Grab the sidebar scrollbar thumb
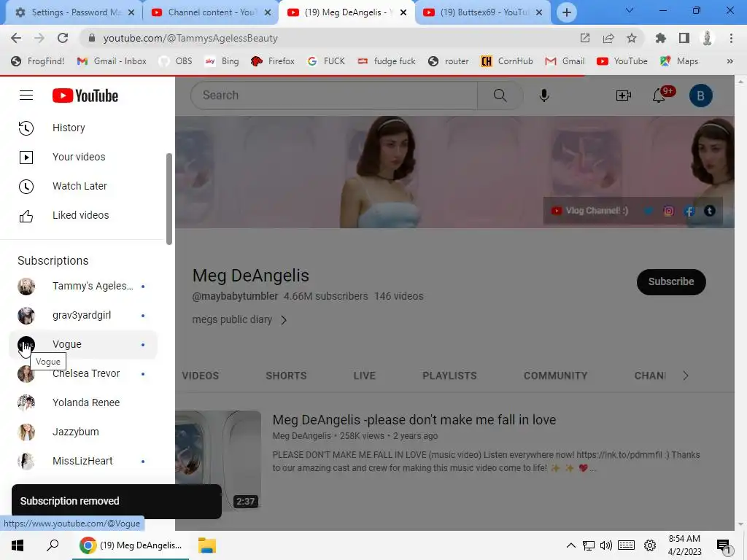 coord(169,199)
